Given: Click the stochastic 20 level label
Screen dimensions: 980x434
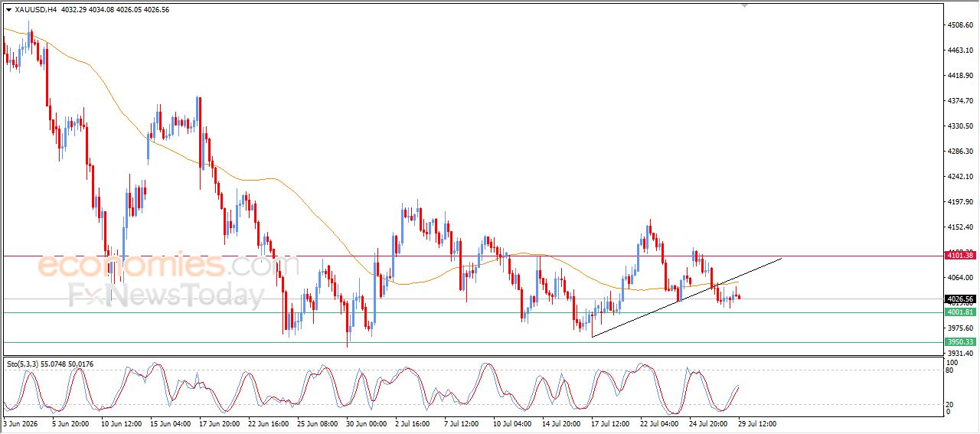Looking at the screenshot, I should pos(951,403).
